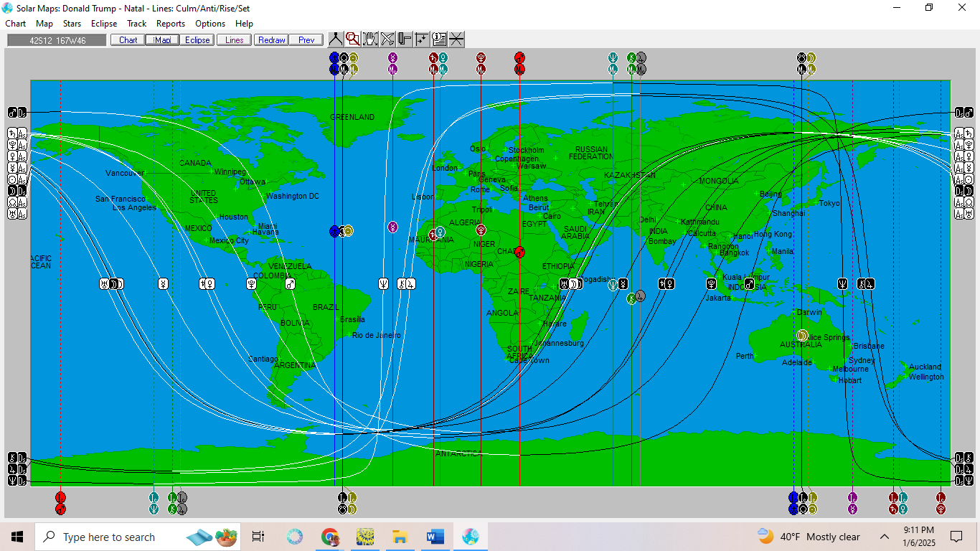Click the Washington DC label on map
Image resolution: width=980 pixels, height=551 pixels.
pyautogui.click(x=293, y=196)
